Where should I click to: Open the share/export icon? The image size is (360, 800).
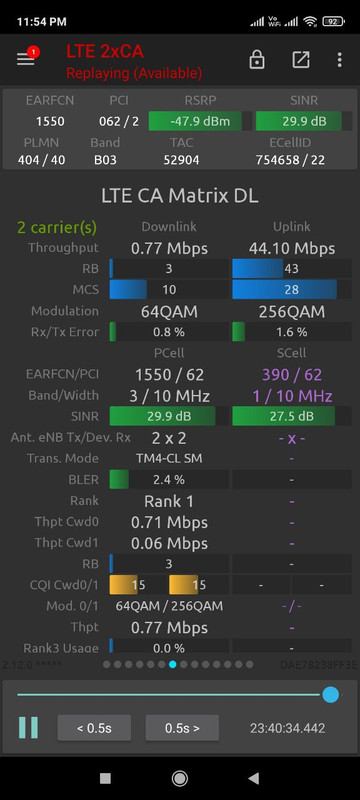click(301, 60)
